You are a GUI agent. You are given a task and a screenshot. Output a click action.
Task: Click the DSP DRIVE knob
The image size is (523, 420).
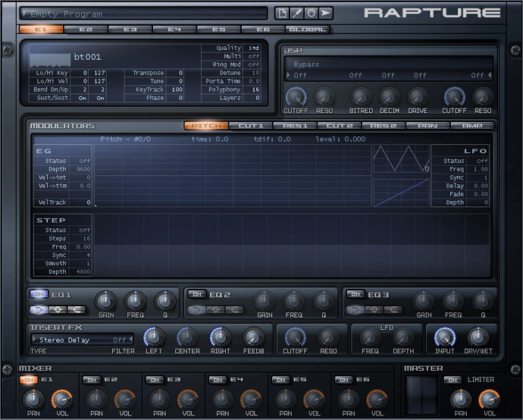coord(418,97)
